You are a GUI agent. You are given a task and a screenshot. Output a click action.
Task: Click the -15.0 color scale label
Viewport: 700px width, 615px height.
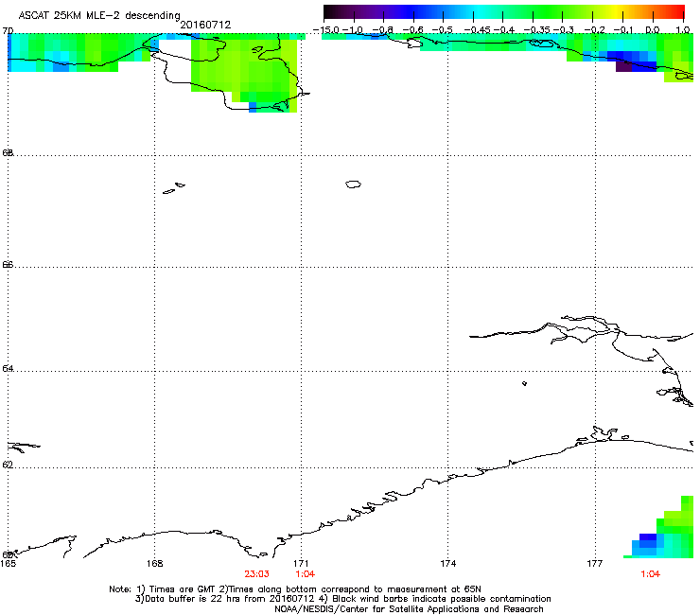coord(326,30)
